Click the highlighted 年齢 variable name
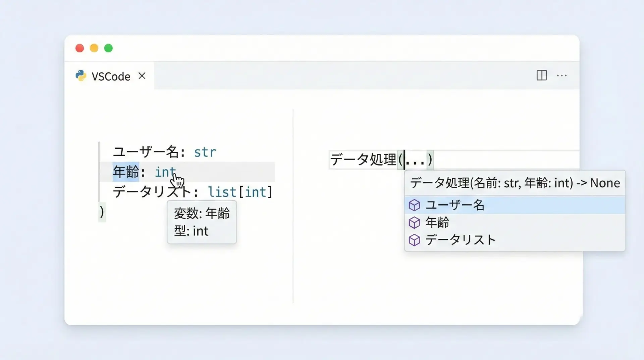The height and width of the screenshot is (360, 644). [126, 172]
